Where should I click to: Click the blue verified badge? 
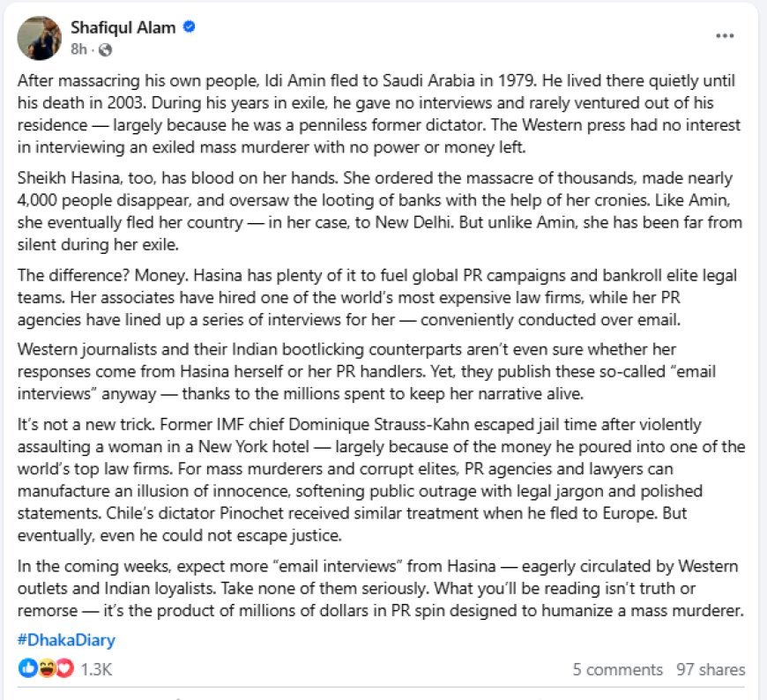click(x=189, y=27)
